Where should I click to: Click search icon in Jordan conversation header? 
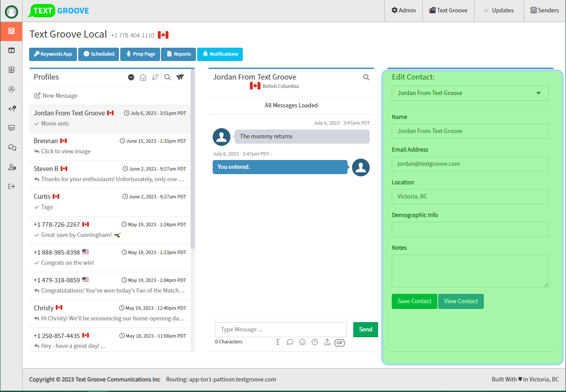coord(366,77)
